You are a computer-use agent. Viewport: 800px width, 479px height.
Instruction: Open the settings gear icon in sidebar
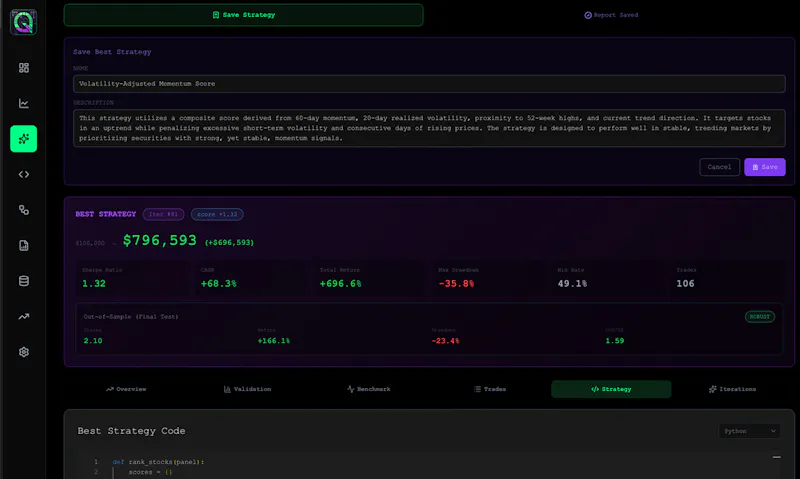[23, 352]
